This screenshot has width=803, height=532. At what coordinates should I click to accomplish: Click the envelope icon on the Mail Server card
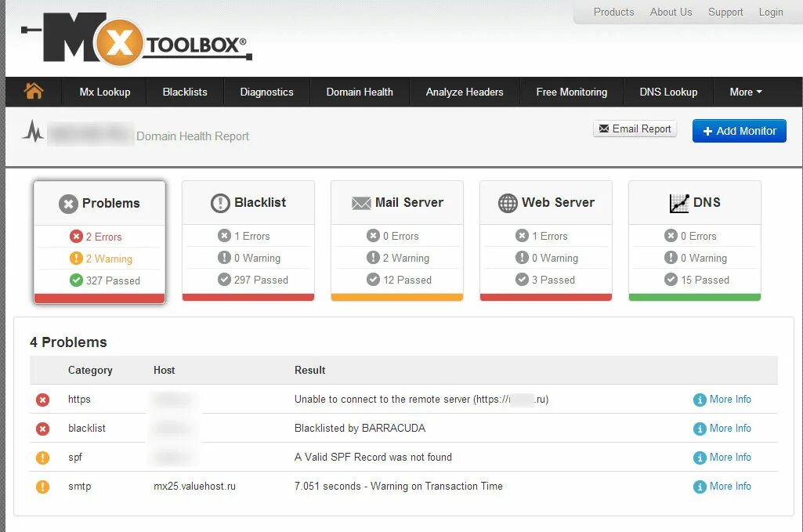click(x=361, y=203)
